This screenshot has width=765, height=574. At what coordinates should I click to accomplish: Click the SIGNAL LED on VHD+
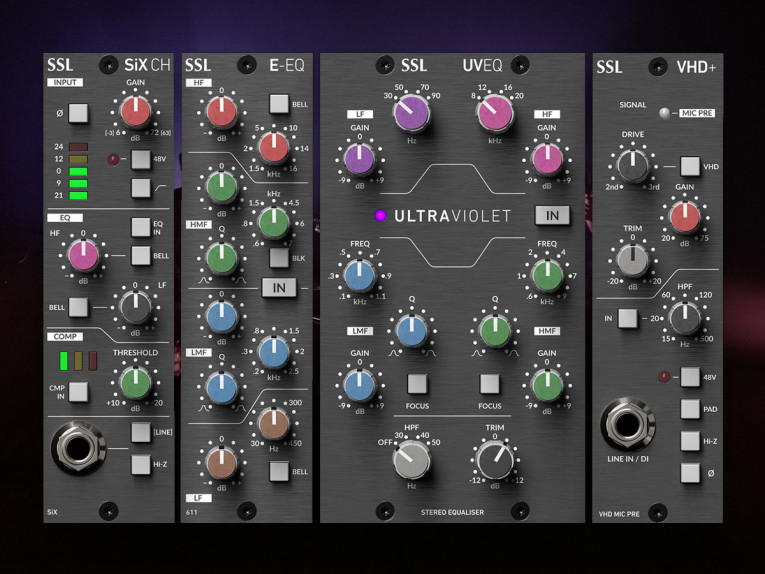[x=664, y=113]
